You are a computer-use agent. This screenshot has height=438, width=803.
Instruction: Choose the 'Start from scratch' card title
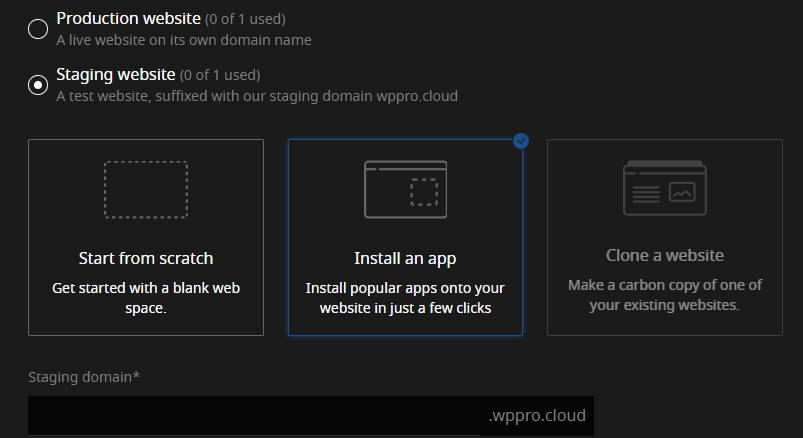pos(146,258)
